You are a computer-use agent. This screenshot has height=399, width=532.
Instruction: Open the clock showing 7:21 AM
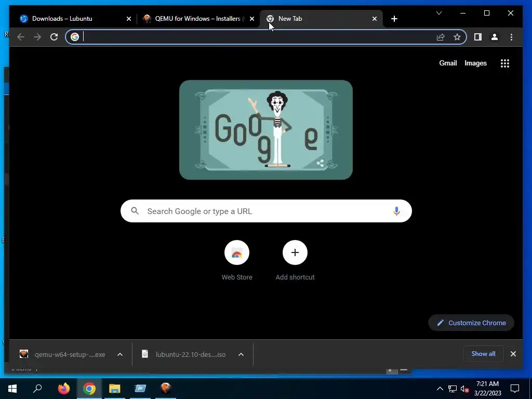click(x=487, y=389)
